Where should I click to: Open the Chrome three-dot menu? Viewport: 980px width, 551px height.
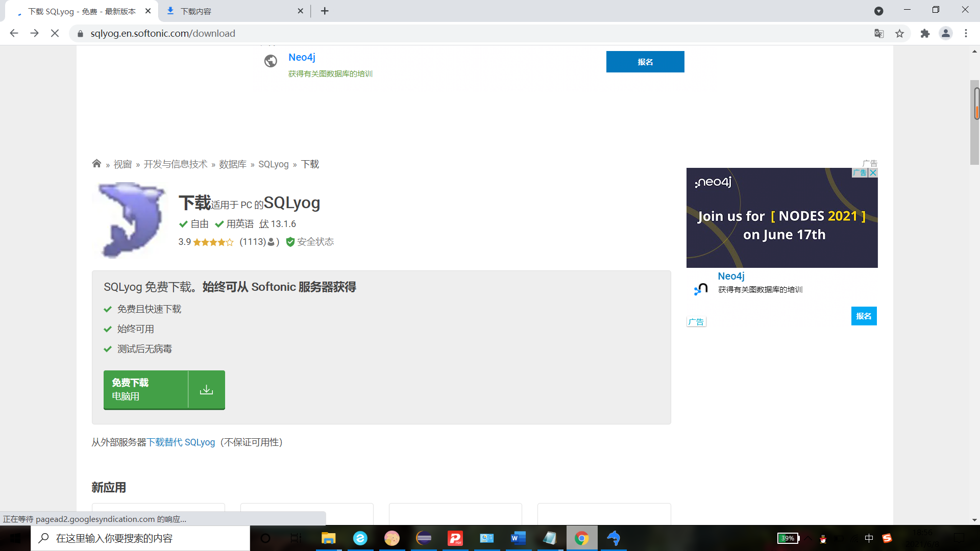coord(966,34)
